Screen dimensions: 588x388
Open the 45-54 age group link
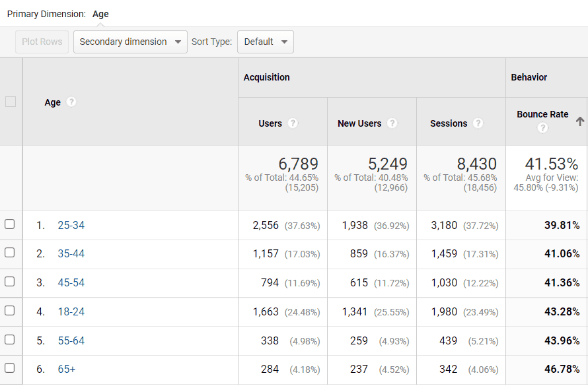click(71, 283)
